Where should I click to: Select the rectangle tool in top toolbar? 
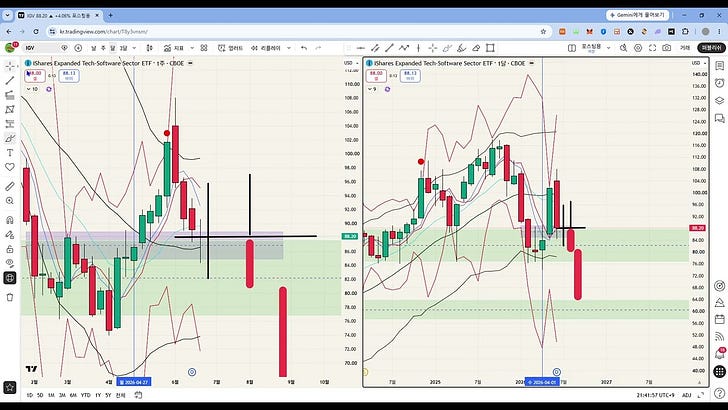[490, 48]
